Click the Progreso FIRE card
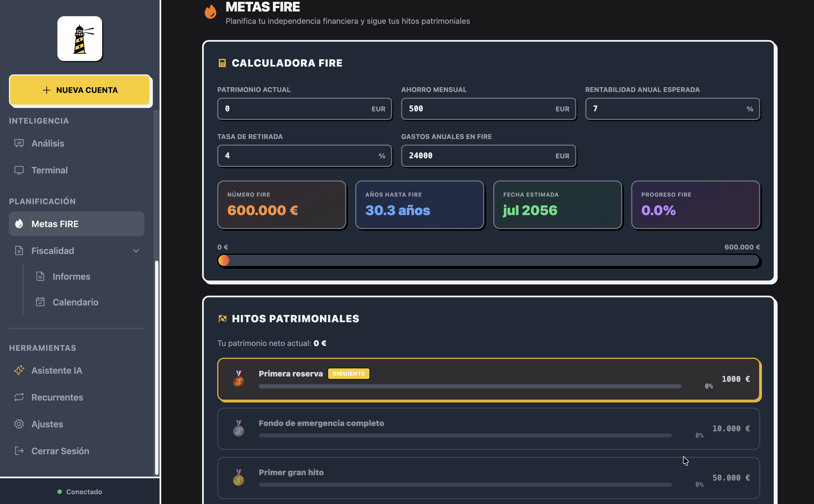Viewport: 814px width, 504px height. pyautogui.click(x=696, y=205)
